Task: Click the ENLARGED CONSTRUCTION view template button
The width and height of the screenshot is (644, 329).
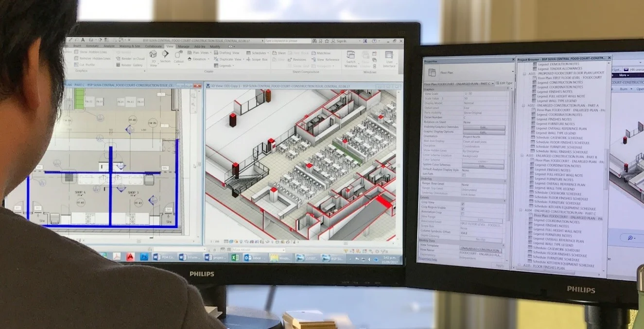Action: pos(480,250)
